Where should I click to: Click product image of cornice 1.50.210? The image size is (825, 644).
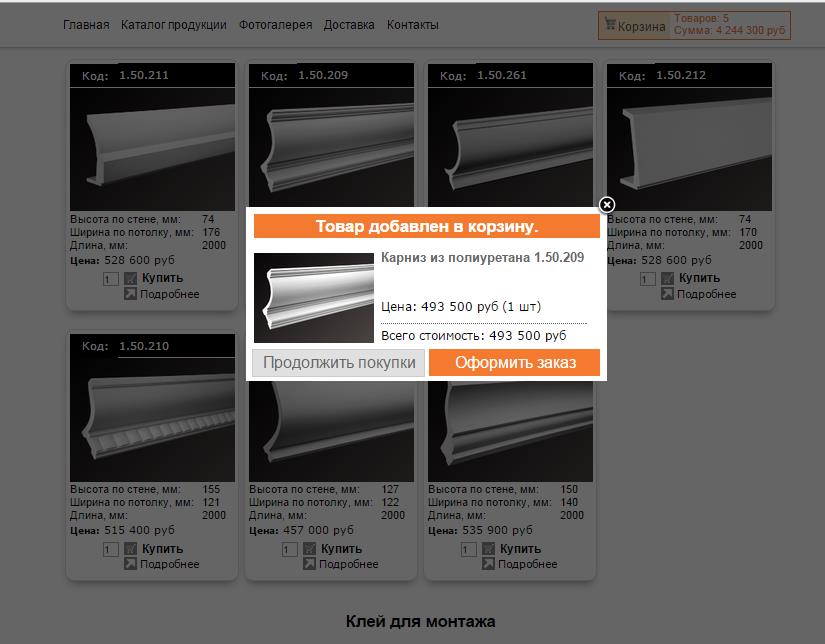pos(153,419)
